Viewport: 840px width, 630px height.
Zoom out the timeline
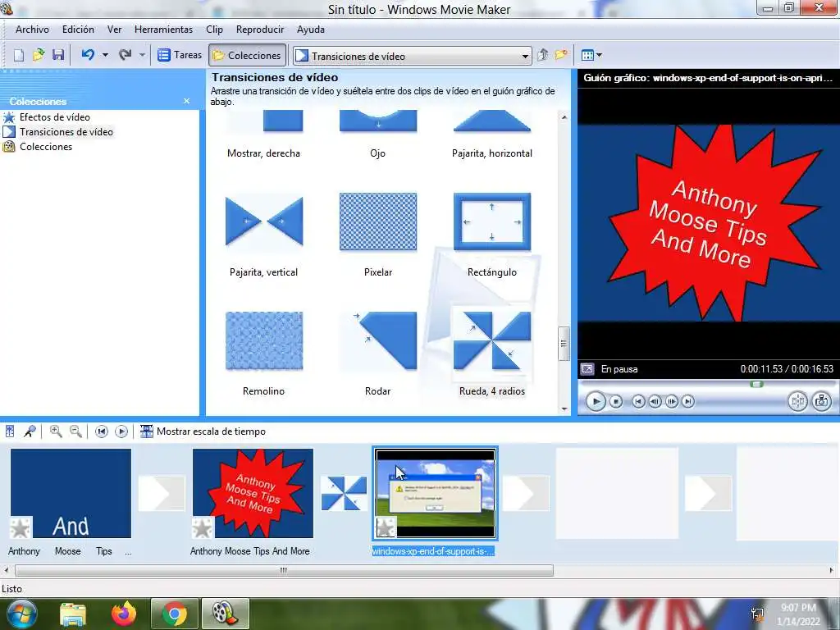click(x=75, y=431)
